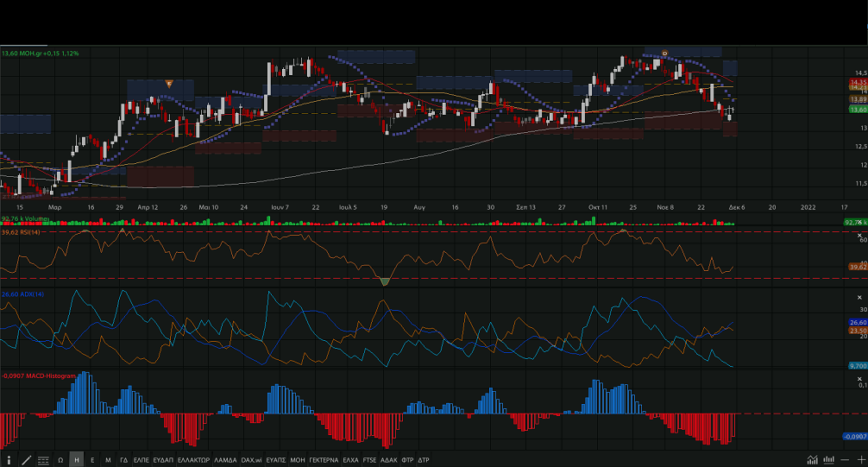Click the MACD-Histogram indicator label

point(38,375)
